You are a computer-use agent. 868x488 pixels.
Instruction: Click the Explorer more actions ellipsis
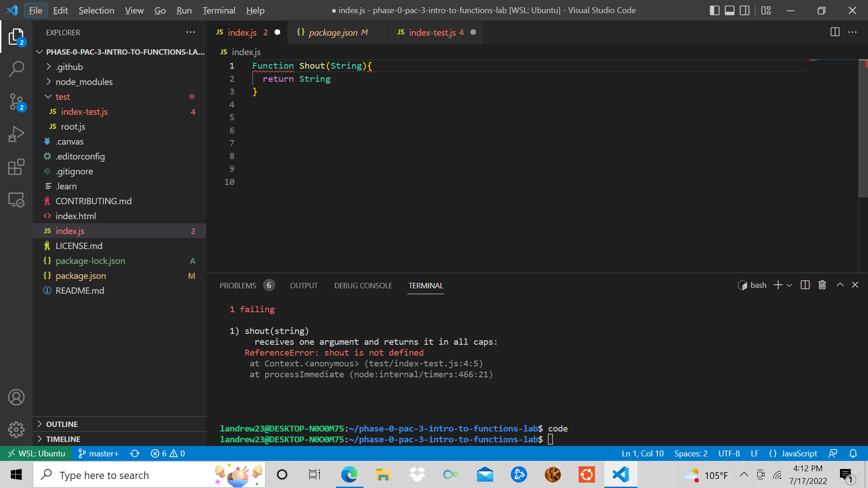click(x=190, y=32)
